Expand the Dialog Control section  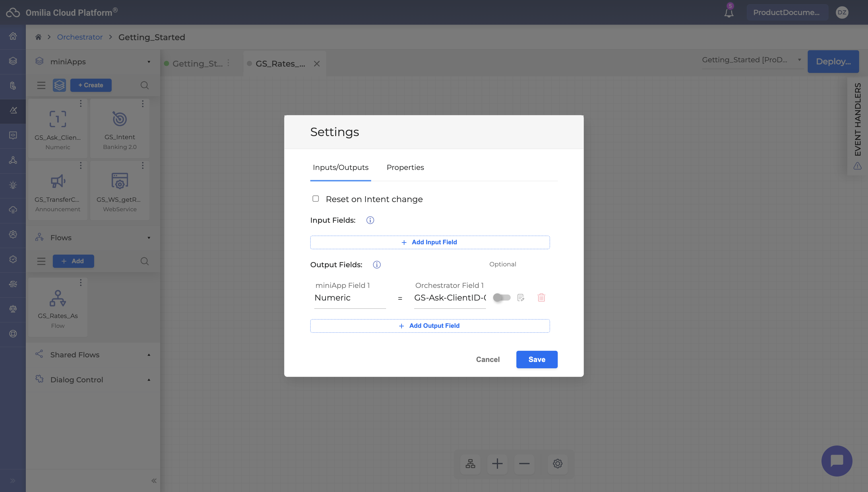pos(149,380)
